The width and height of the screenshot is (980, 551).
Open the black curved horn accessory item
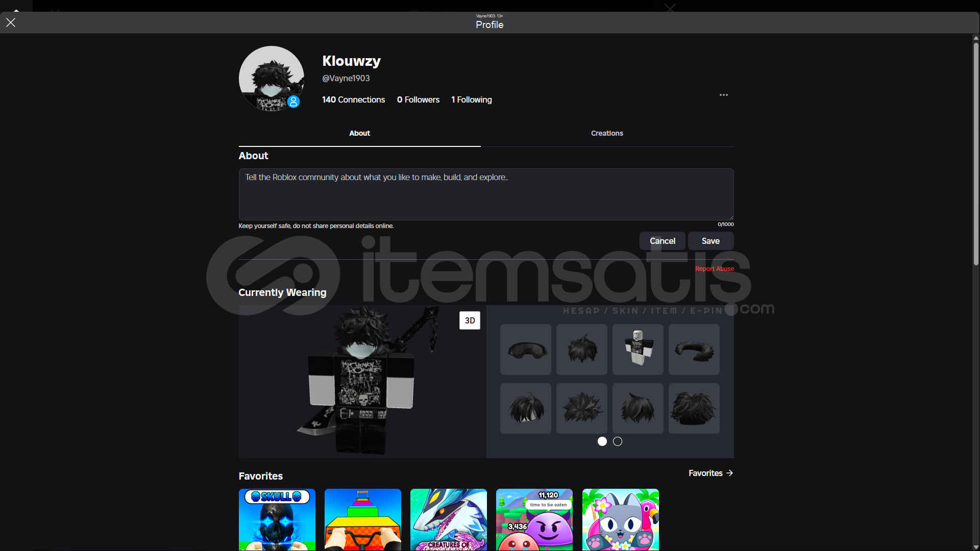[694, 349]
